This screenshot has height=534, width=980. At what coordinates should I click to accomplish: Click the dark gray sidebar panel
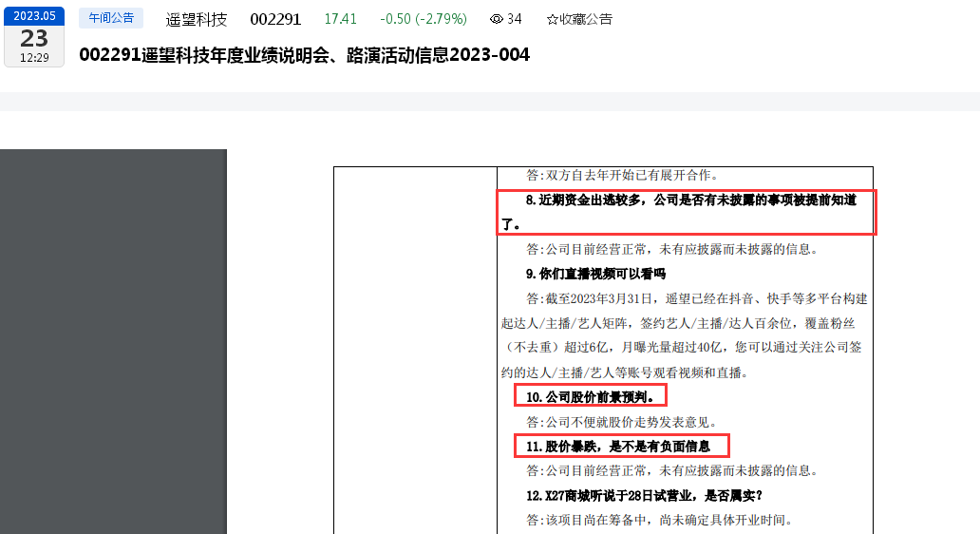tap(113, 341)
